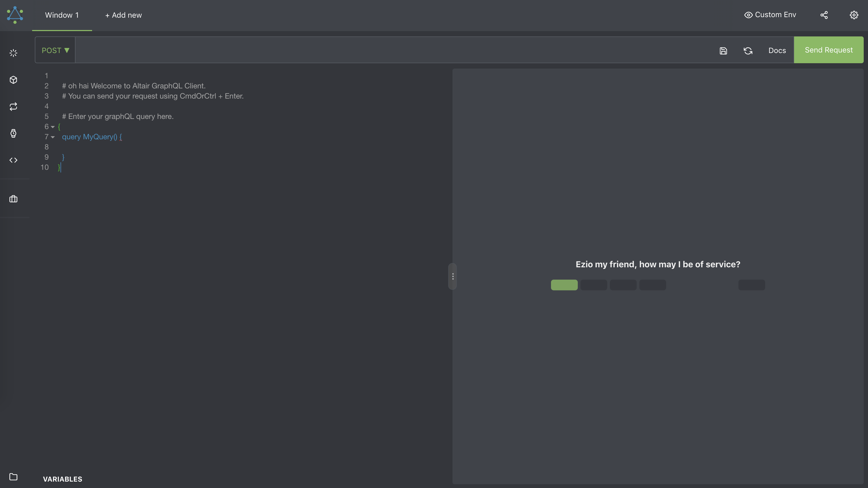868x488 pixels.
Task: Open the Docs button
Action: pyautogui.click(x=777, y=51)
